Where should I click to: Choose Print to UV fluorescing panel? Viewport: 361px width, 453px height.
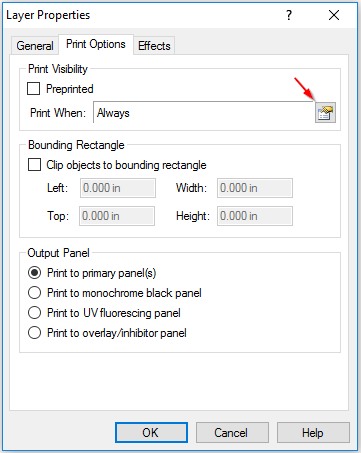35,313
